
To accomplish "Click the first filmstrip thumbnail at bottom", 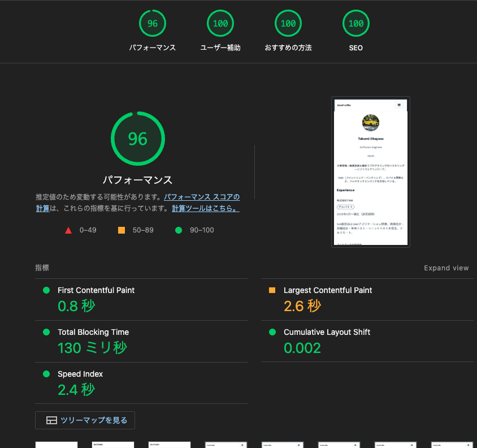I will coord(57,445).
